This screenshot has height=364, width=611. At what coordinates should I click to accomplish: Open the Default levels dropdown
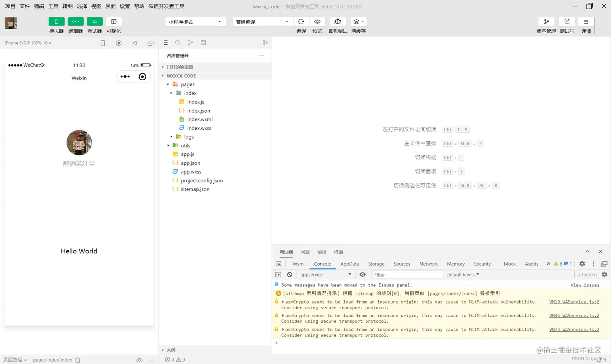(463, 275)
